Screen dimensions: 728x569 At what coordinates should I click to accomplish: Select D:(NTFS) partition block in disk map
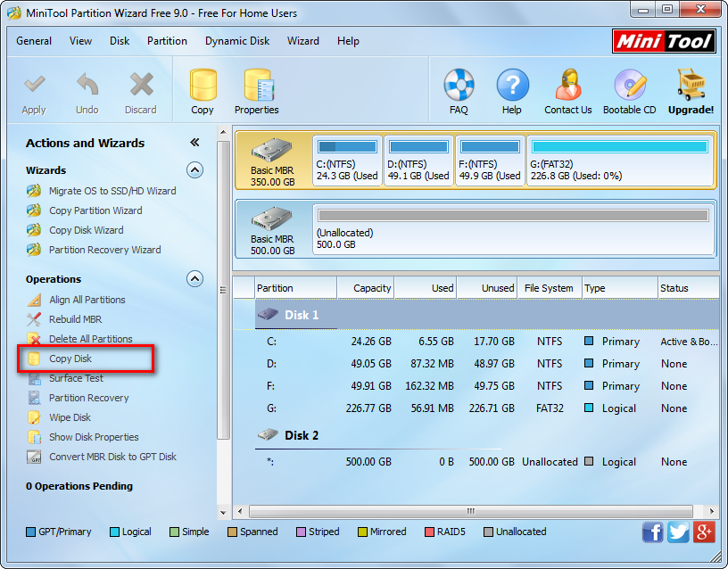click(418, 161)
